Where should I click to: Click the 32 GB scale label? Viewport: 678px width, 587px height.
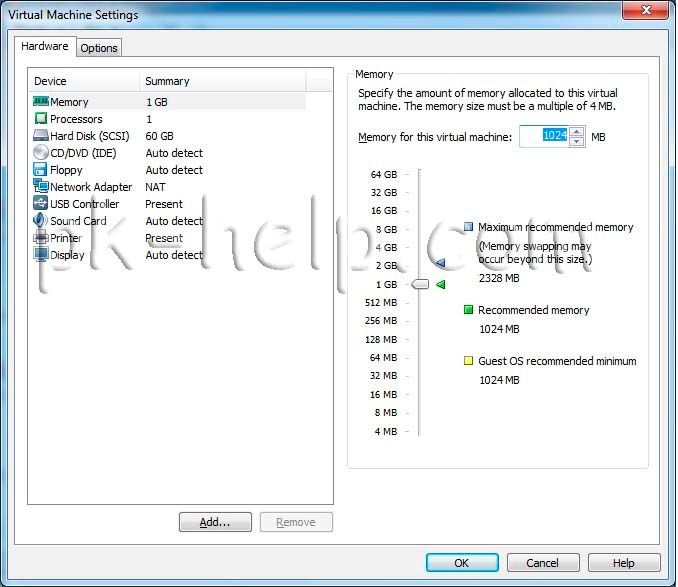coord(384,193)
